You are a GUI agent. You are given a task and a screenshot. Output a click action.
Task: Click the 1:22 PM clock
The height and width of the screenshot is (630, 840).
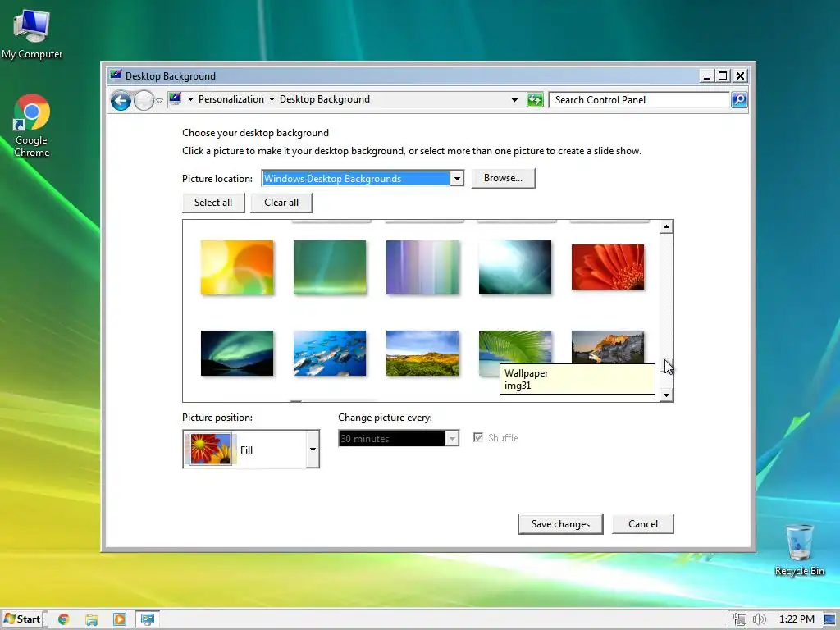tap(796, 619)
